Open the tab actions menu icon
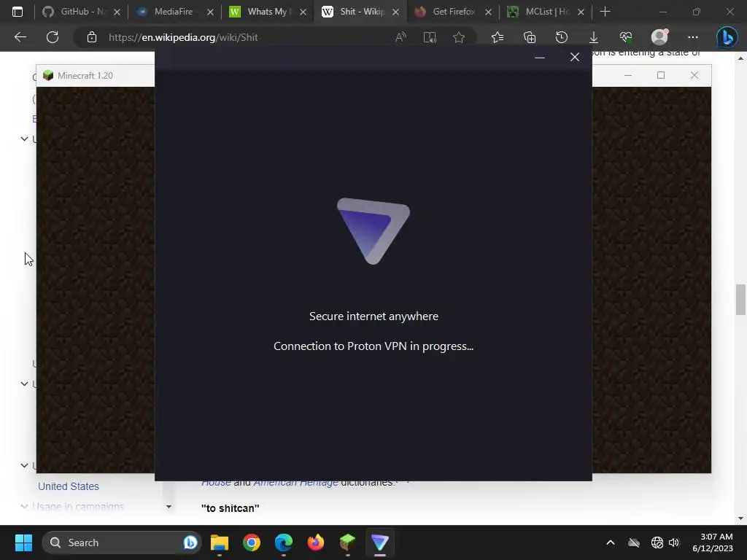This screenshot has width=747, height=560. pos(18,12)
